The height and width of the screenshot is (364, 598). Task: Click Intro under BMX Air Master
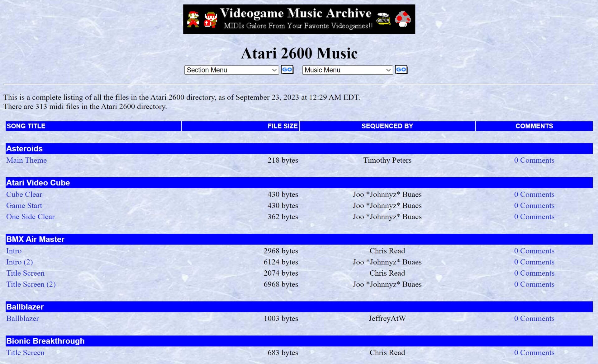click(13, 251)
